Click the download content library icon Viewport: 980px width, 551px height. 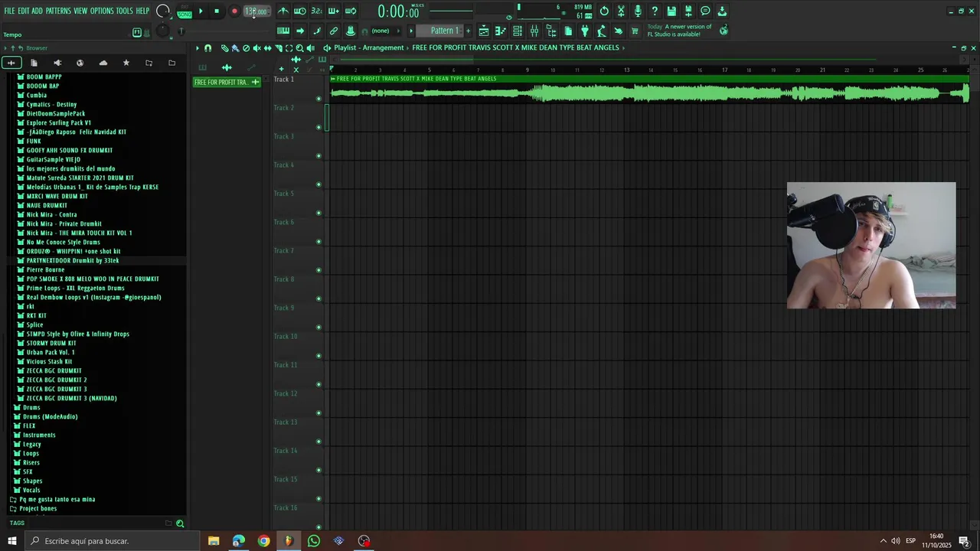pos(722,11)
